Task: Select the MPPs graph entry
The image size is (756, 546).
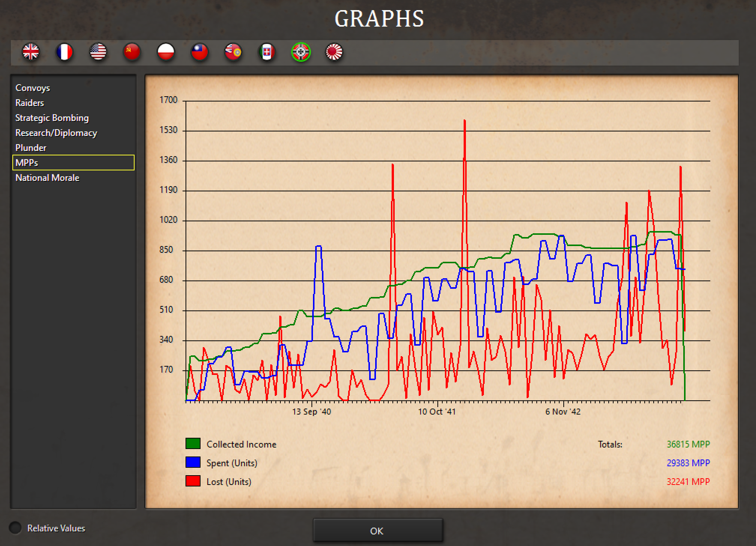Action: (73, 163)
